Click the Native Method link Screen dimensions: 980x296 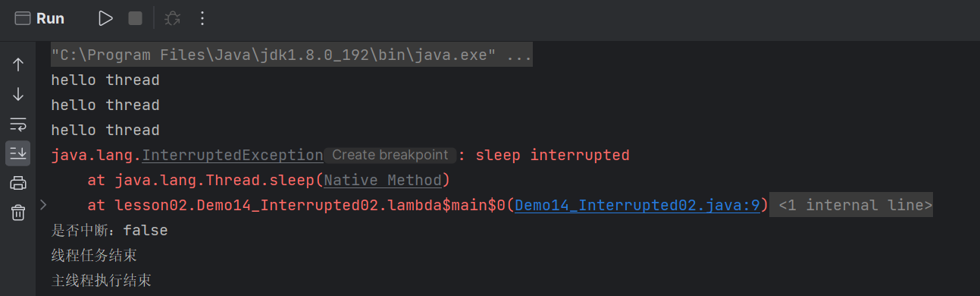(x=383, y=180)
